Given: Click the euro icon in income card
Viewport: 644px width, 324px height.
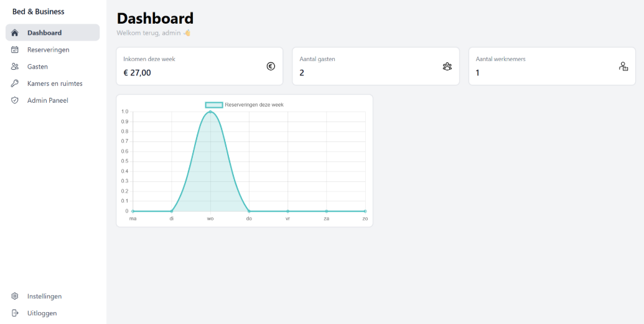Looking at the screenshot, I should (x=271, y=66).
